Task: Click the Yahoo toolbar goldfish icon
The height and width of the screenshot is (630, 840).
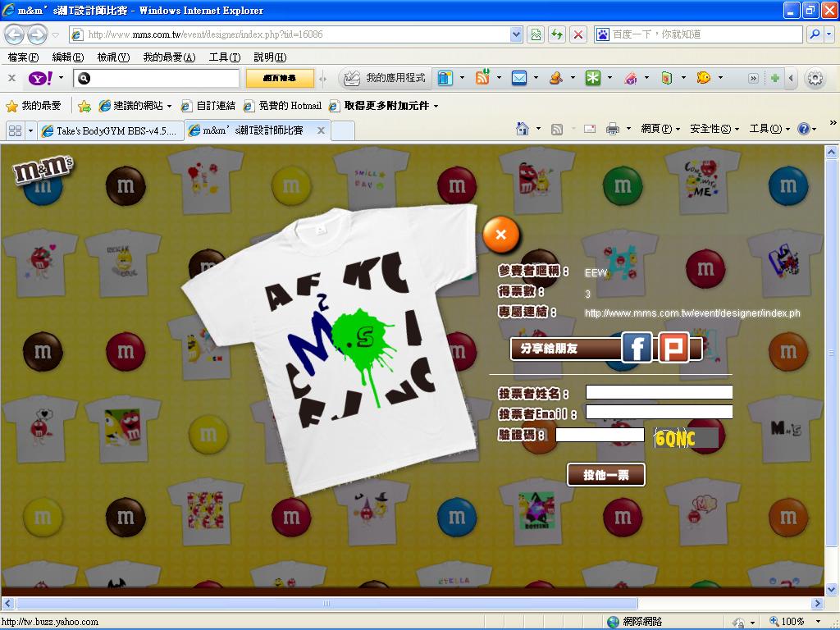Action: click(703, 78)
